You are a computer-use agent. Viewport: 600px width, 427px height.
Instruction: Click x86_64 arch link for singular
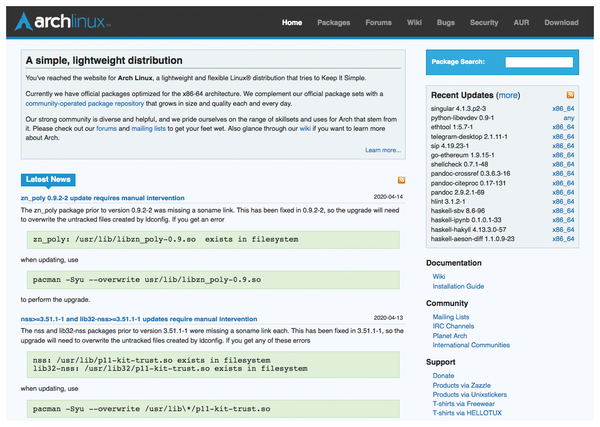click(563, 109)
